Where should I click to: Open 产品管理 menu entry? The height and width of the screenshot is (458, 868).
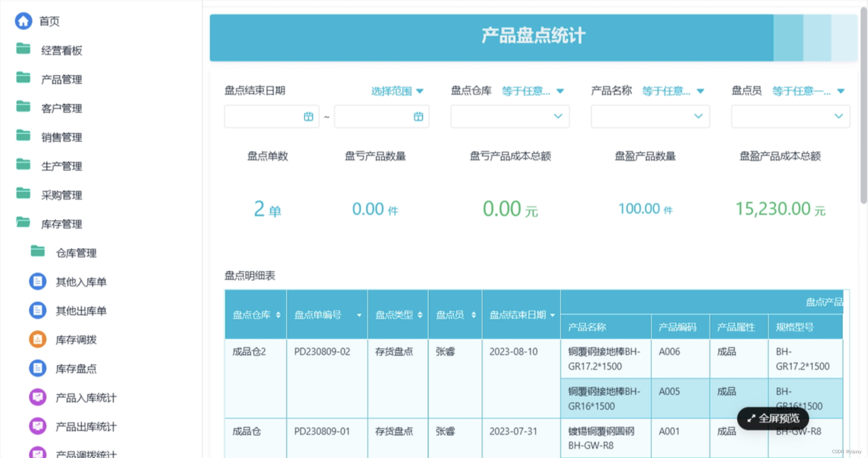point(62,80)
